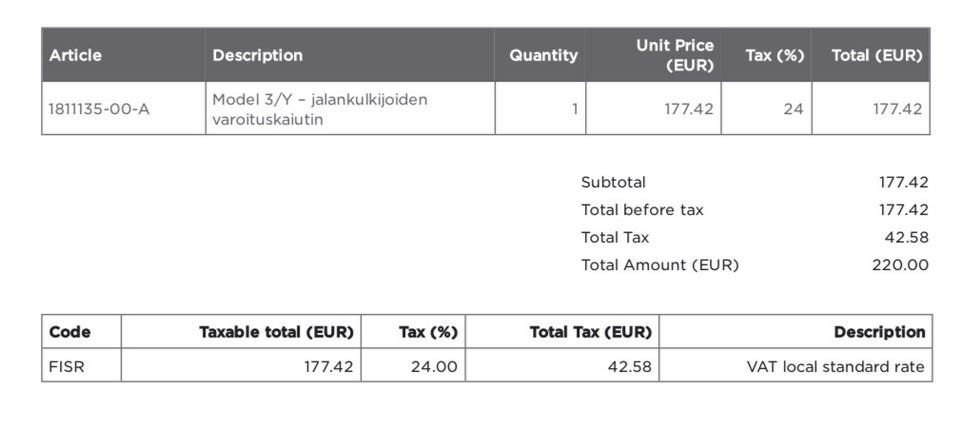
Task: Click the 42.58 value under Total Tax (EUR)
Action: (630, 367)
